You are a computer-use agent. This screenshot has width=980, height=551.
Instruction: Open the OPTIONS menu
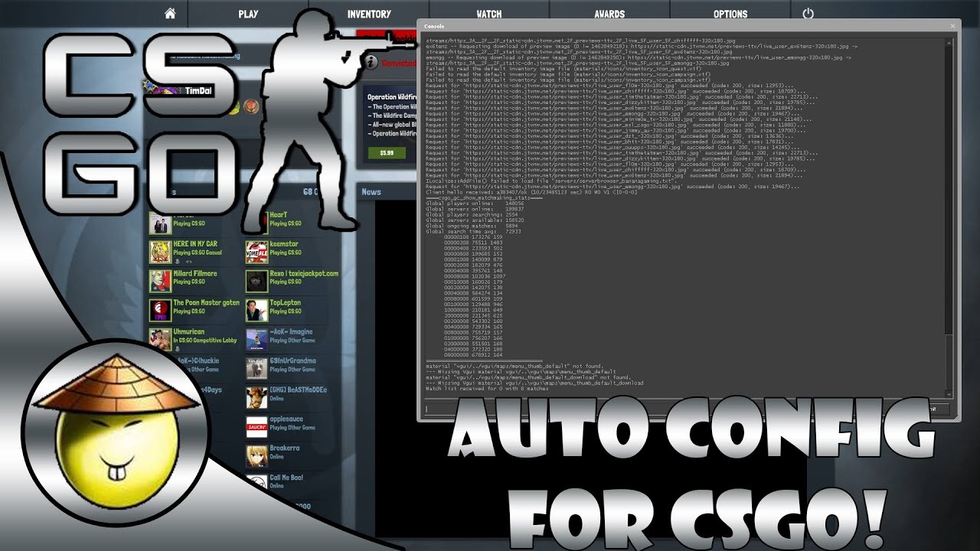(x=730, y=14)
